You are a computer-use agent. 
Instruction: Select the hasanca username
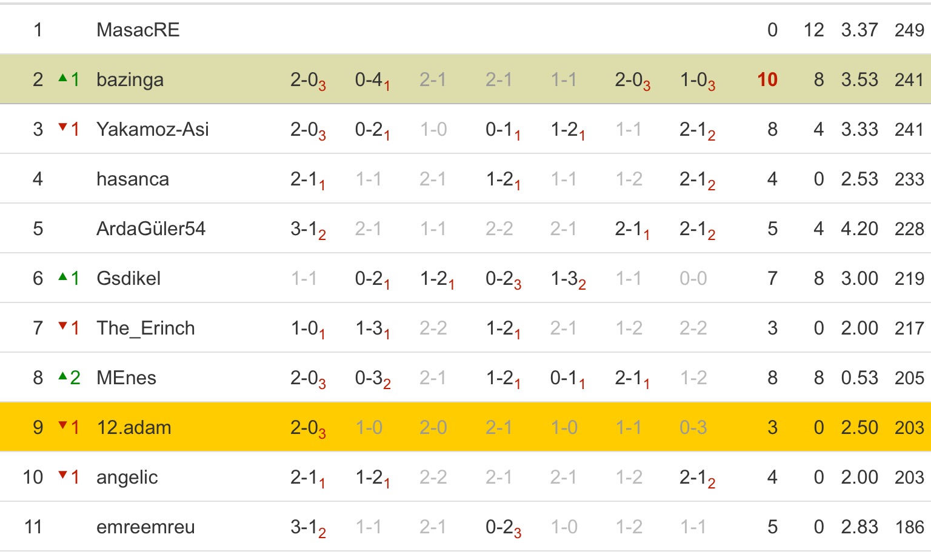click(133, 179)
